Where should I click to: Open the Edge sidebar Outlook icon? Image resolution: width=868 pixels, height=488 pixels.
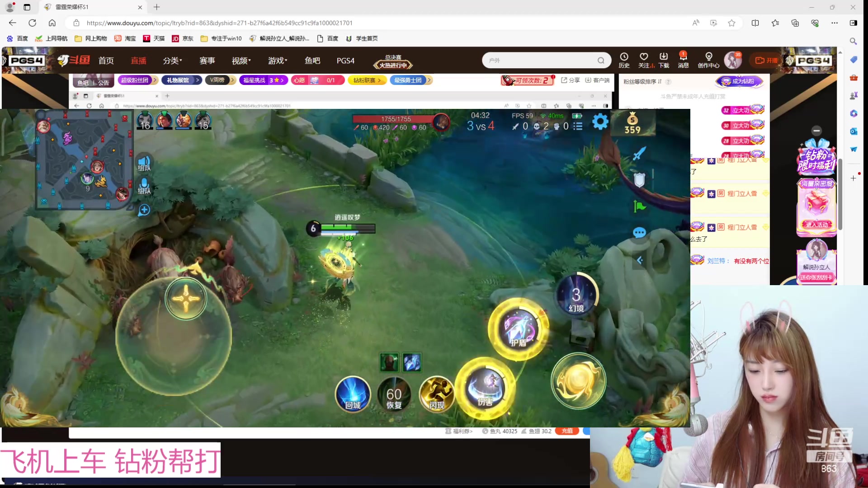pyautogui.click(x=853, y=131)
